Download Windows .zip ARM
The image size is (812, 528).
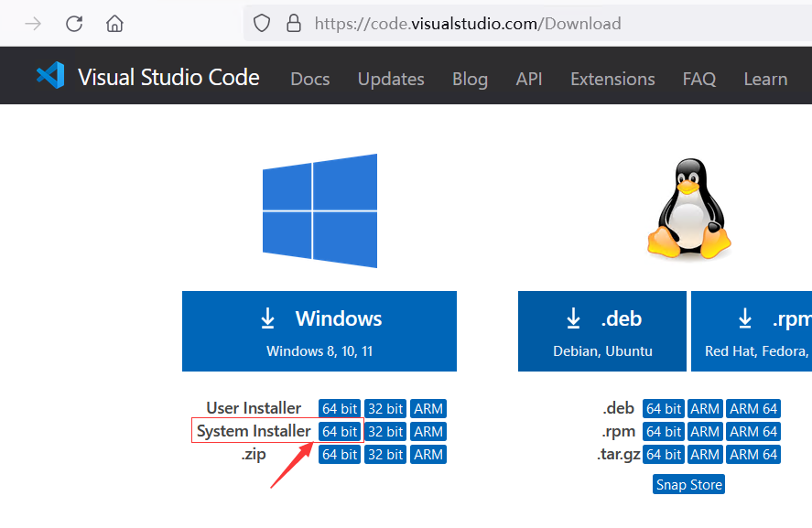428,455
